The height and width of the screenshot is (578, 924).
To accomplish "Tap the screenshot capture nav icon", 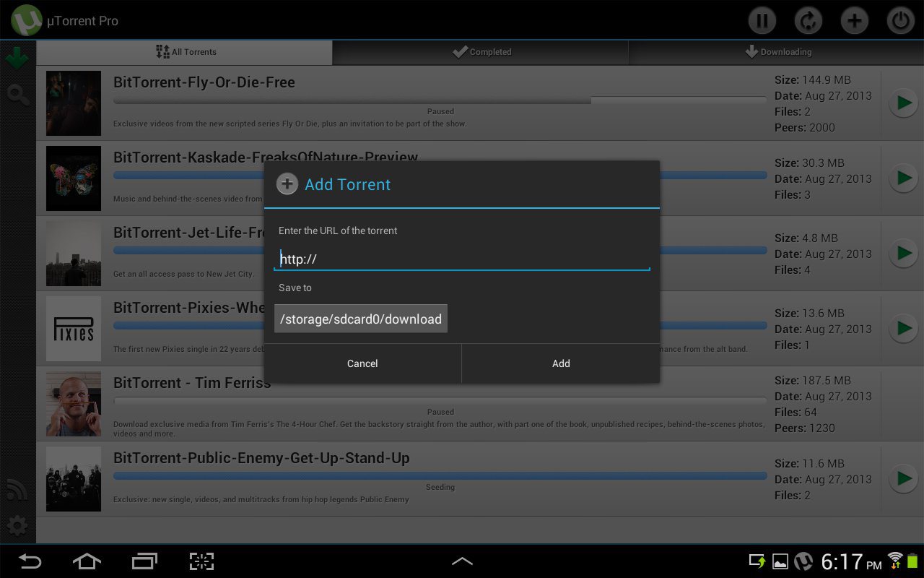I will coord(202,561).
